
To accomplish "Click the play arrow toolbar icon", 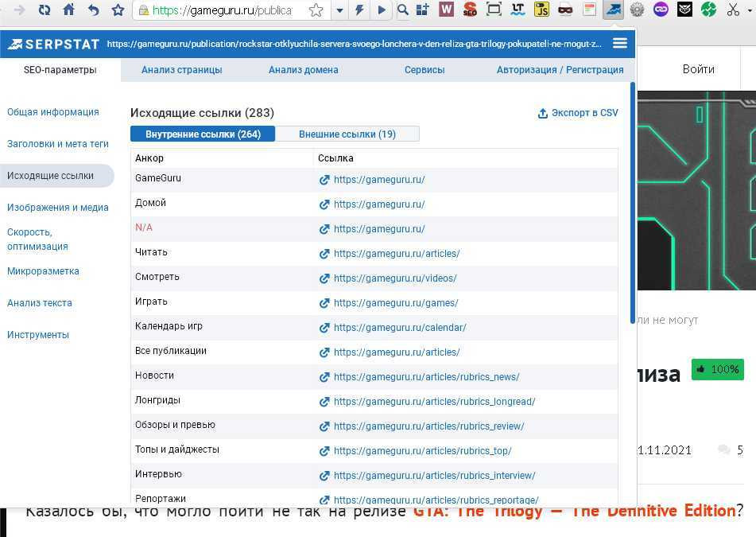I will pyautogui.click(x=382, y=10).
